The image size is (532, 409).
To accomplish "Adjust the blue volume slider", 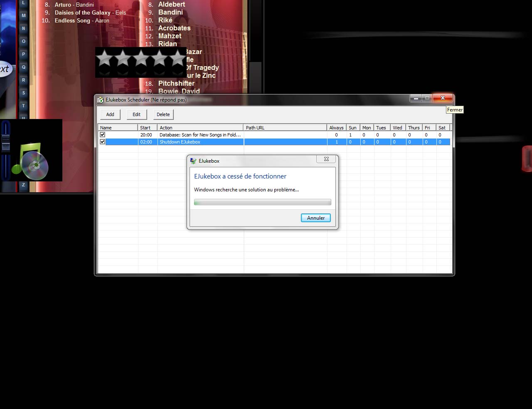I will [5, 143].
